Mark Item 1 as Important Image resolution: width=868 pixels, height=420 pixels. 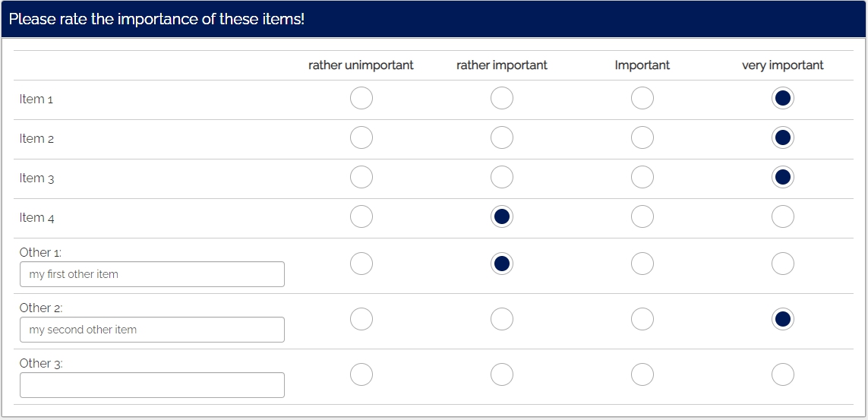(642, 99)
